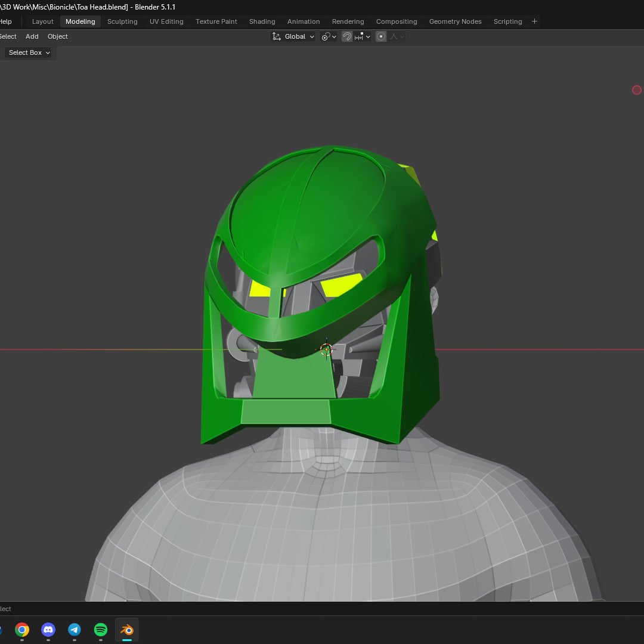Open the viewport Add menu
The image size is (644, 644).
(x=32, y=36)
